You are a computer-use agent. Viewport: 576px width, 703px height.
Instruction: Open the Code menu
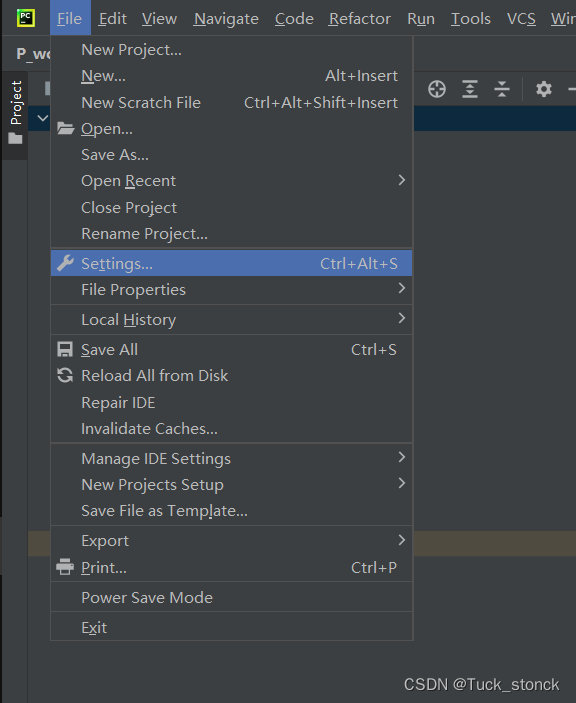(x=294, y=18)
